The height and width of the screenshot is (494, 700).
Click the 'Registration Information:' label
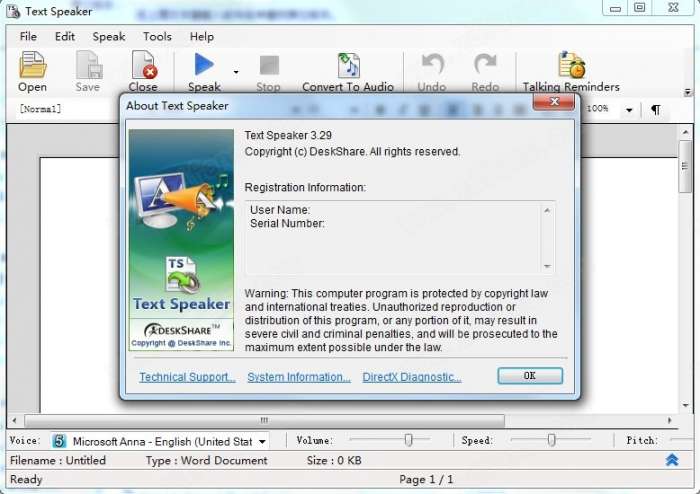(x=305, y=187)
